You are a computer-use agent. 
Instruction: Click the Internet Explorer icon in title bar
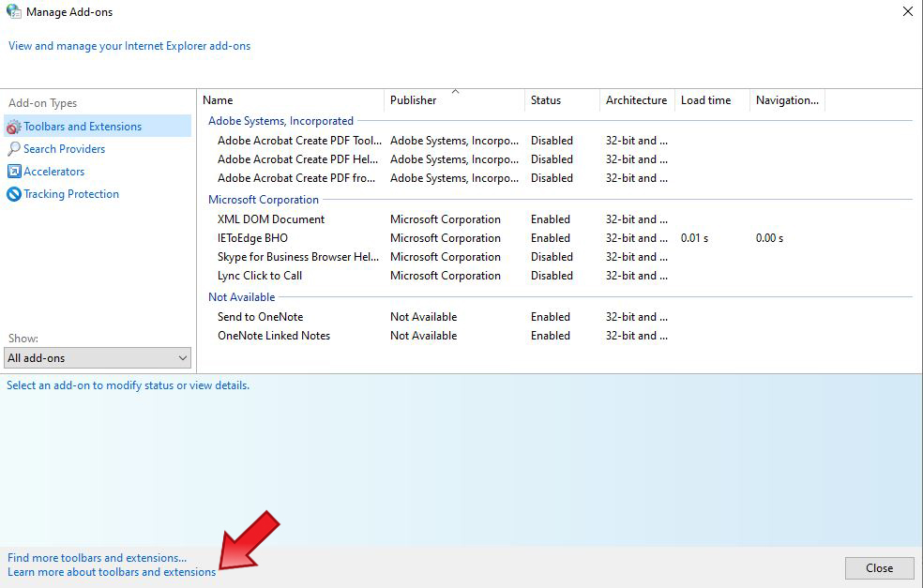[14, 12]
